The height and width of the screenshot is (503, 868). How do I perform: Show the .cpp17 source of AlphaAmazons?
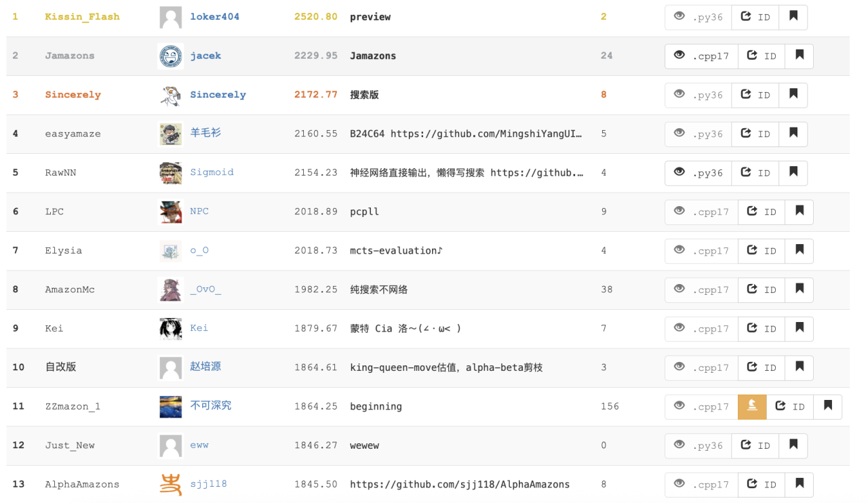(701, 485)
